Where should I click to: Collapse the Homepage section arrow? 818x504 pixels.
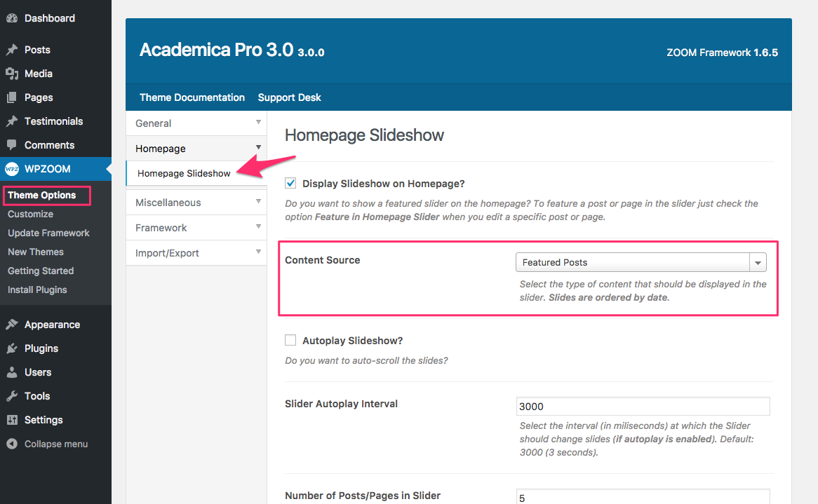coord(258,147)
